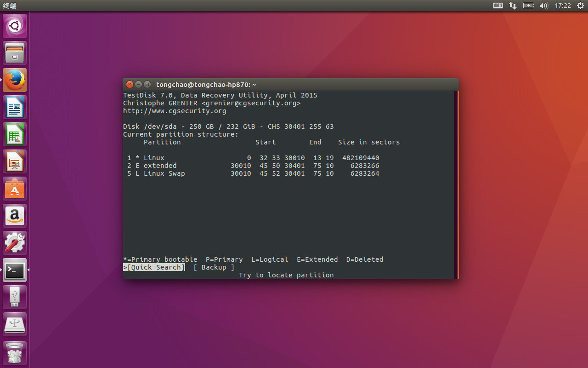This screenshot has height=368, width=588.
Task: Minimize the terminal window
Action: (x=139, y=84)
